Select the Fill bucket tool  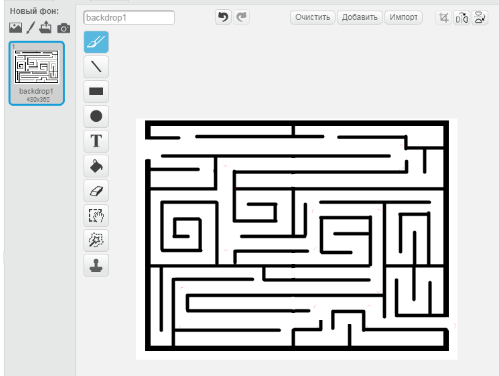point(96,166)
